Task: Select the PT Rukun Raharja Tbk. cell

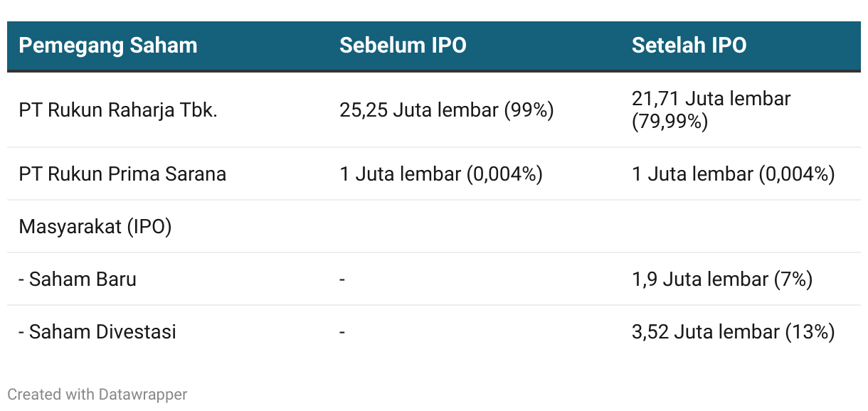Action: pyautogui.click(x=118, y=110)
